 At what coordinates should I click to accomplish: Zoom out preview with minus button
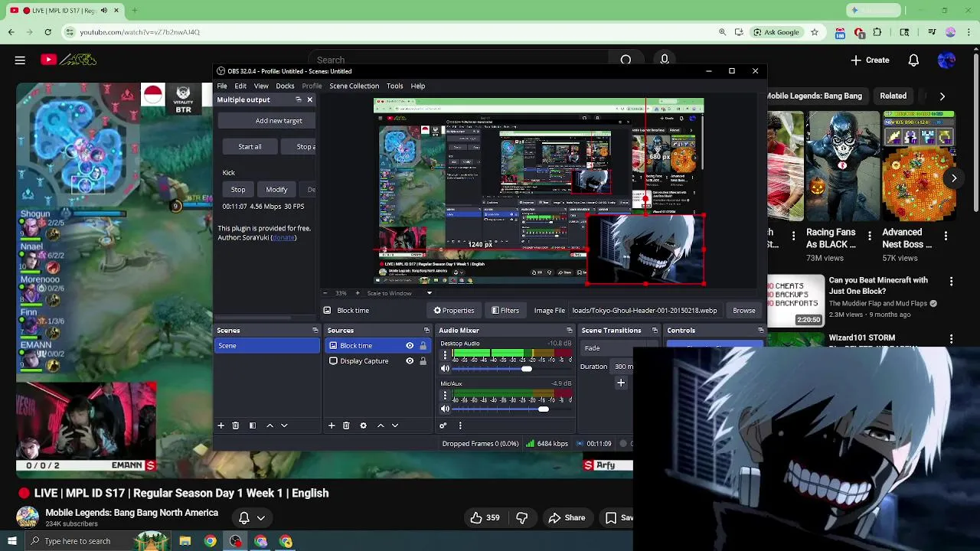coord(325,293)
